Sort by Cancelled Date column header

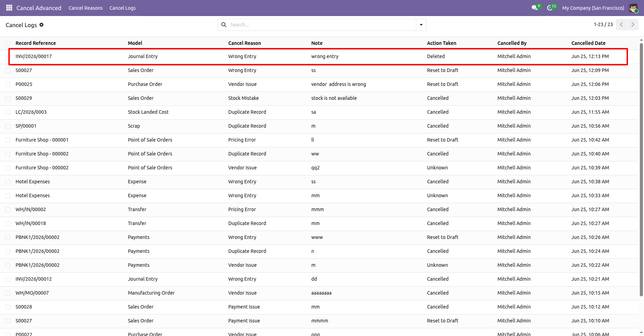click(588, 43)
